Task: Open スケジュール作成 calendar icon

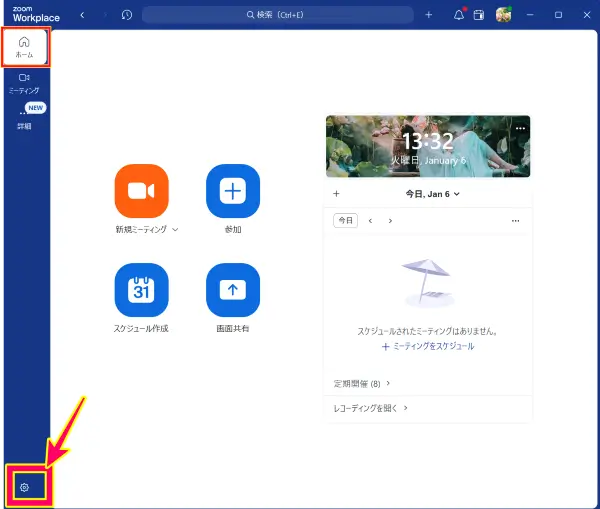Action: pos(142,290)
